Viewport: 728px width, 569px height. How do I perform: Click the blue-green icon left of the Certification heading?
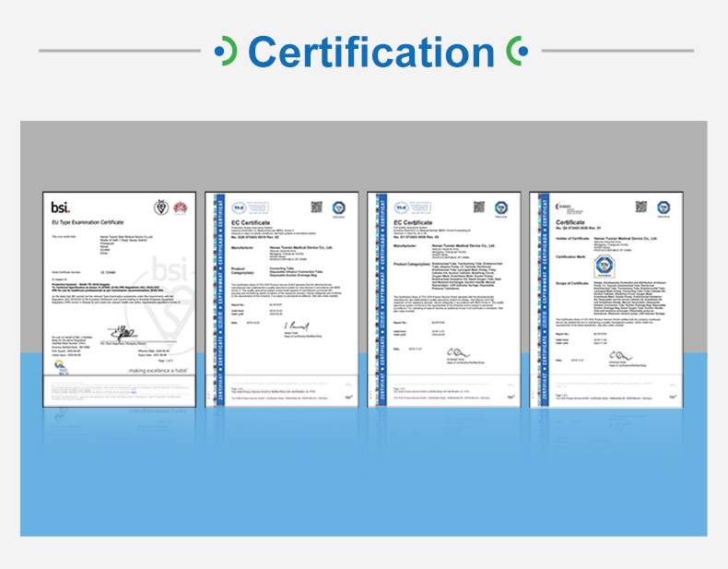coord(226,51)
